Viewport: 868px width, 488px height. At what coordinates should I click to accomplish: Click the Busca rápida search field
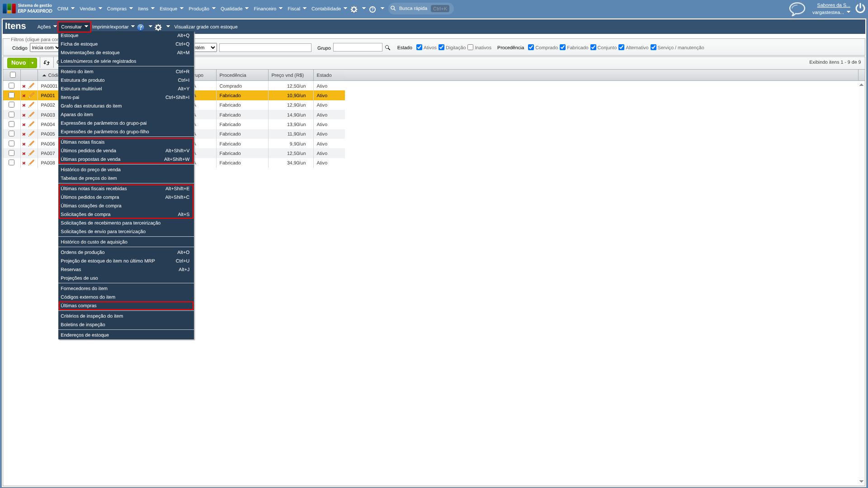point(421,9)
